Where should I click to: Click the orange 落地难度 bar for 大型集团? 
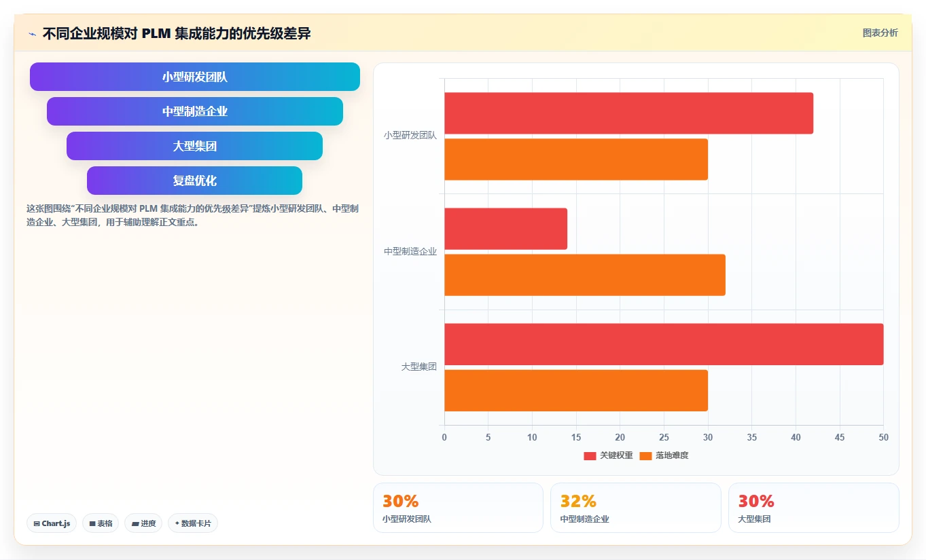point(576,390)
